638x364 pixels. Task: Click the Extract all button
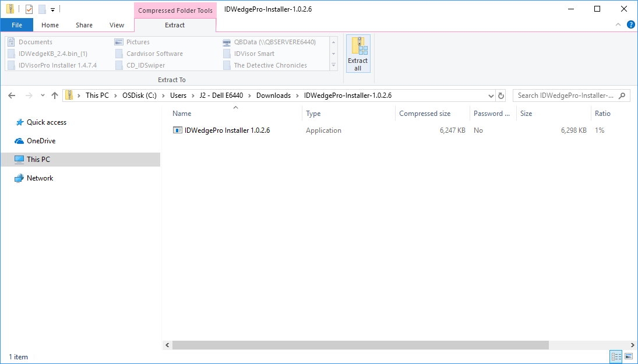[358, 54]
